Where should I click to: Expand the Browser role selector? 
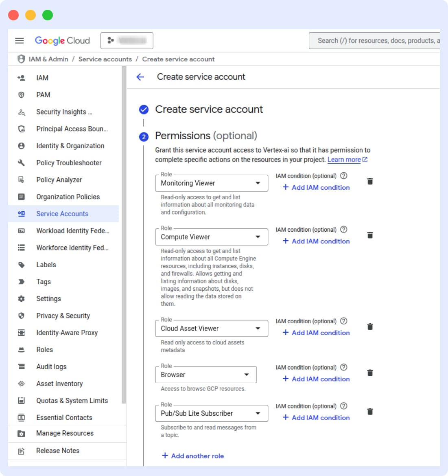(247, 374)
